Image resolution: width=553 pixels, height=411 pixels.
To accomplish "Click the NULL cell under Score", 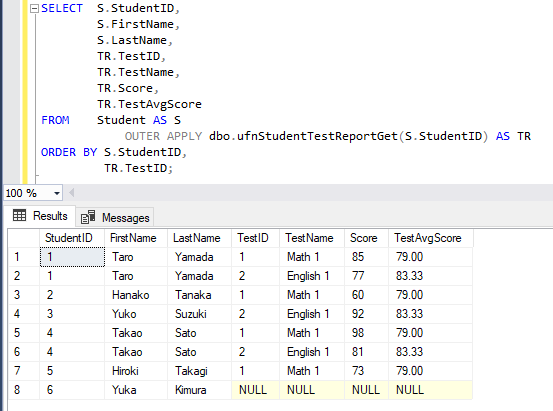I will coord(366,390).
